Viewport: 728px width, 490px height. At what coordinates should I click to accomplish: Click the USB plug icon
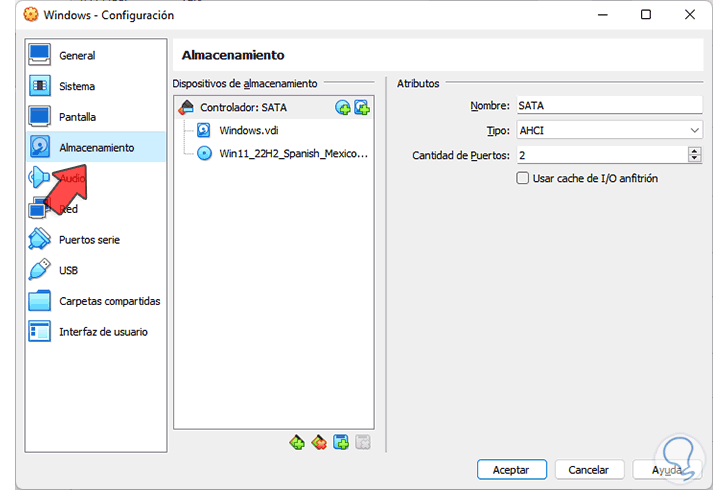coord(39,269)
